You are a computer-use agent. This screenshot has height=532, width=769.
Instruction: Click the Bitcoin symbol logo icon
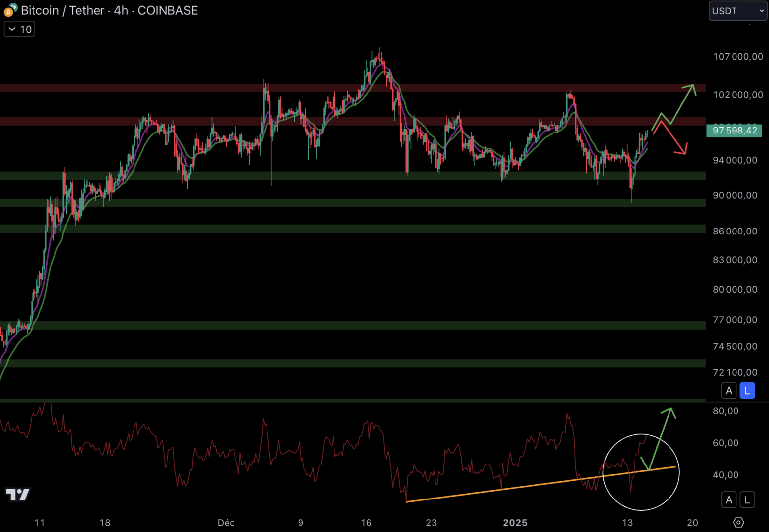coord(10,10)
